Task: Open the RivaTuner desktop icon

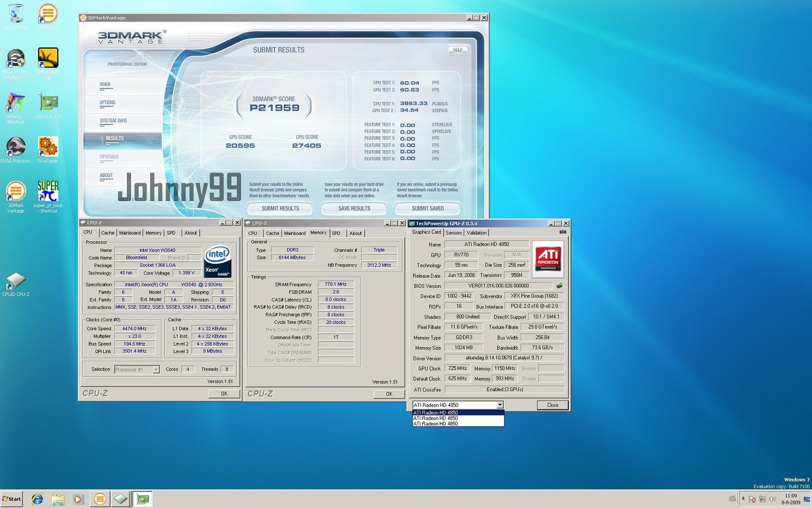Action: pos(48,150)
